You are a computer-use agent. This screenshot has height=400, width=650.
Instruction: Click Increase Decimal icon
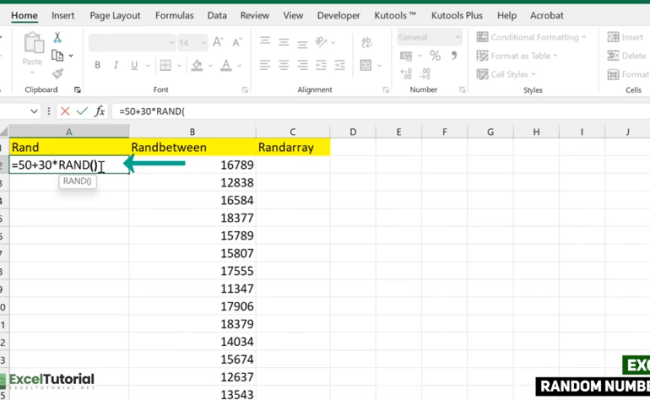(x=406, y=74)
